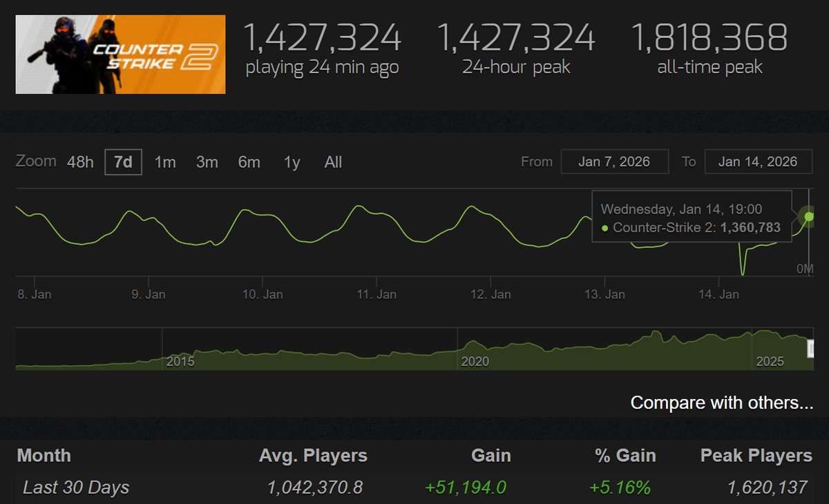Open Compare with others link

[721, 403]
